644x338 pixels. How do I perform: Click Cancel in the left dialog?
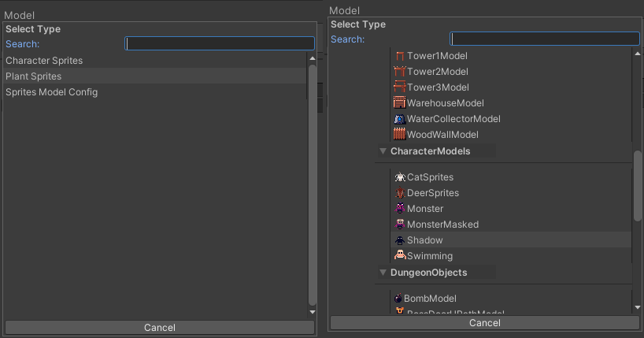tap(160, 327)
